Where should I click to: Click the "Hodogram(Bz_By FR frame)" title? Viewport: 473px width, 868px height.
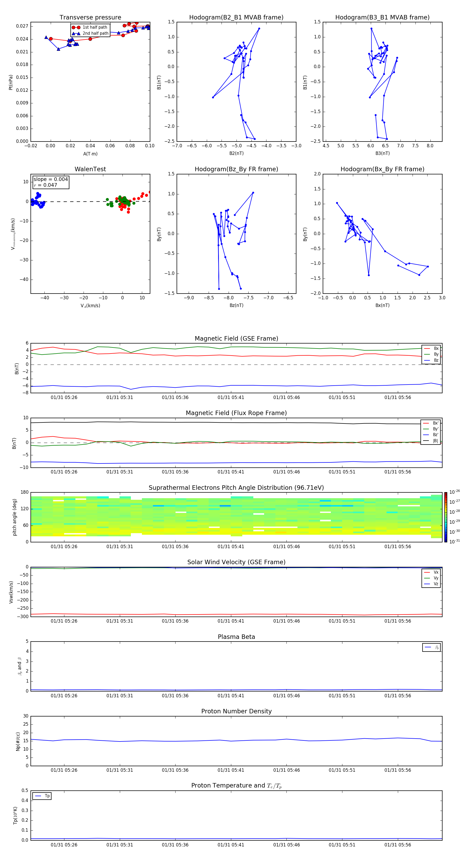pyautogui.click(x=236, y=169)
